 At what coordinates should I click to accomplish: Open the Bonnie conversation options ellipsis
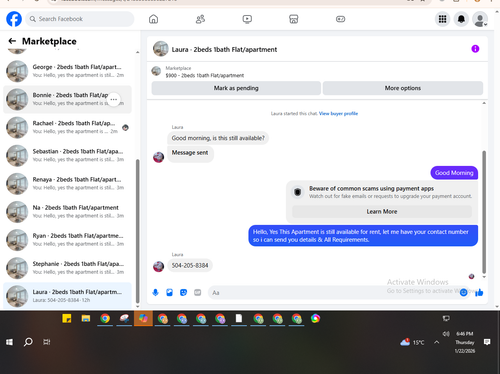(114, 99)
